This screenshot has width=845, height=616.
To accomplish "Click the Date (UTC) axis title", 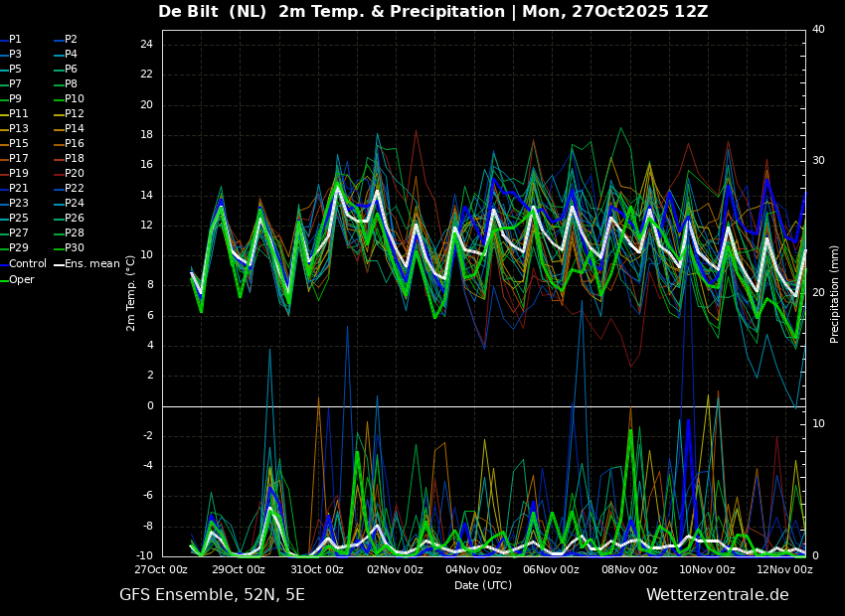I will point(483,585).
